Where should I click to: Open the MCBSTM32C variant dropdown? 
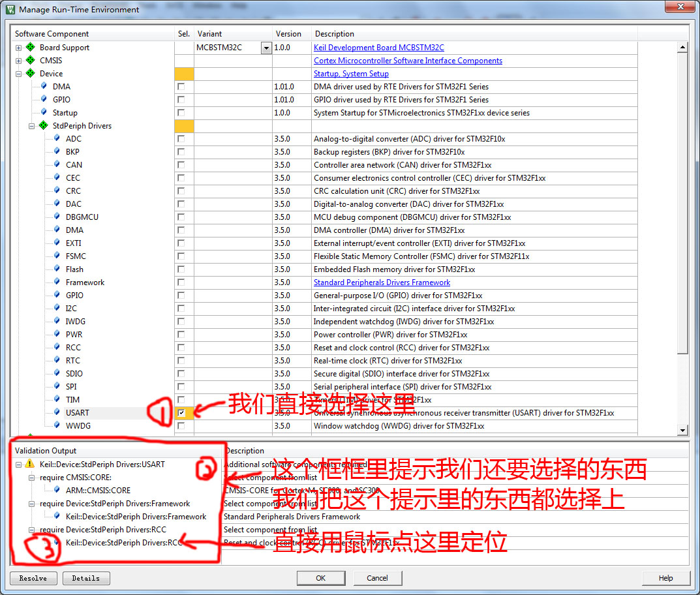click(266, 48)
